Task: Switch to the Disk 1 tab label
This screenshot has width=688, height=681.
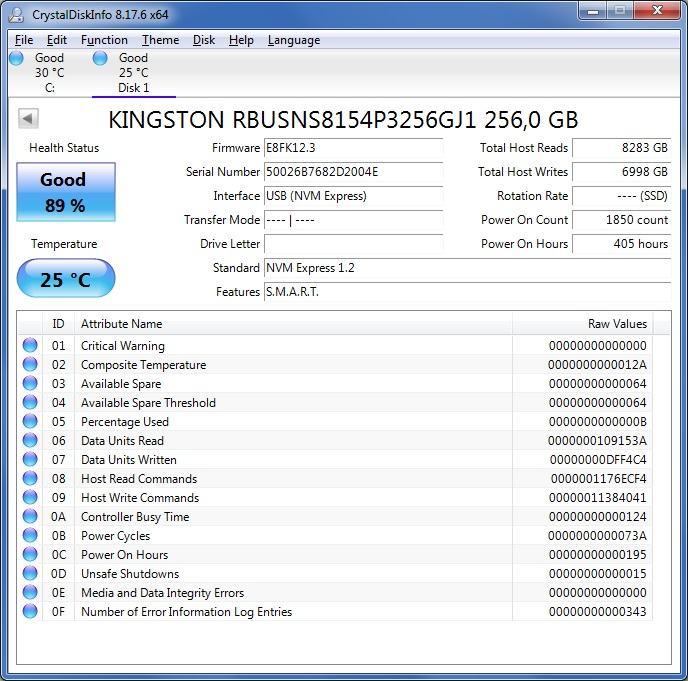Action: click(133, 88)
